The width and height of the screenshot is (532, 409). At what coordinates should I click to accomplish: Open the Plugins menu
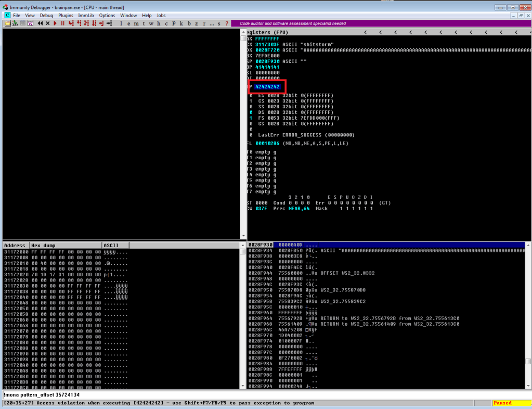66,16
